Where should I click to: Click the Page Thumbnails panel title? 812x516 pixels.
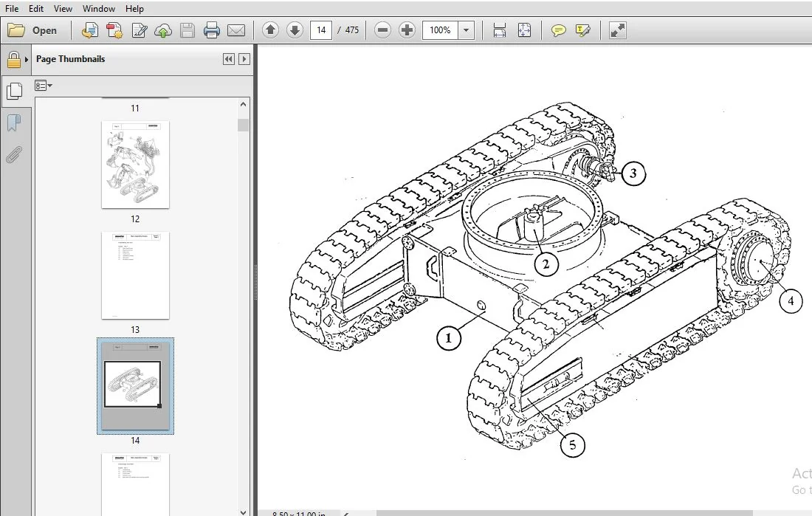(x=70, y=59)
